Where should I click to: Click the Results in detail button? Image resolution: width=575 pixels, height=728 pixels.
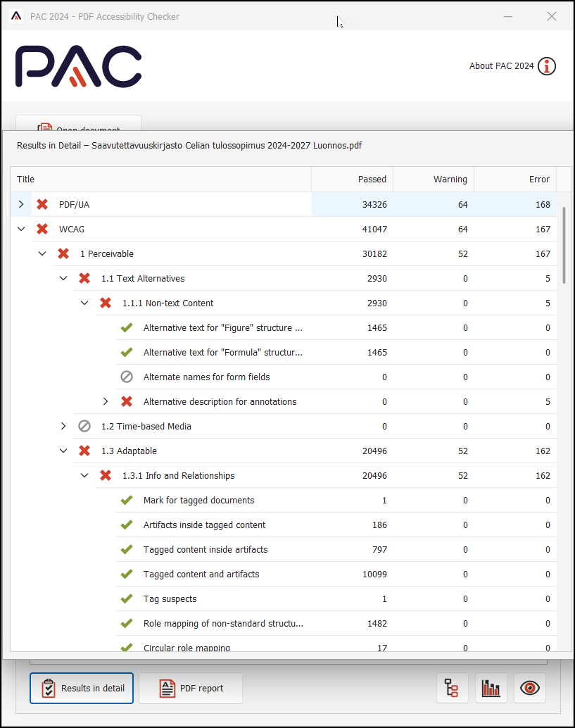82,689
